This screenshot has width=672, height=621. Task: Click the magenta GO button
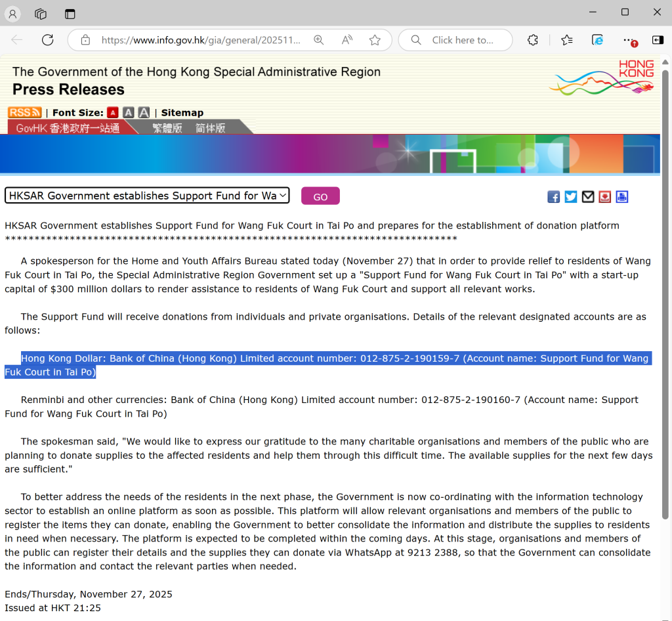[x=320, y=196]
